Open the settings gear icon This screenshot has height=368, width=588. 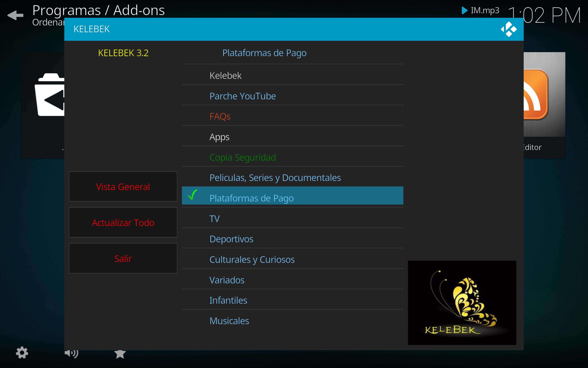click(22, 352)
